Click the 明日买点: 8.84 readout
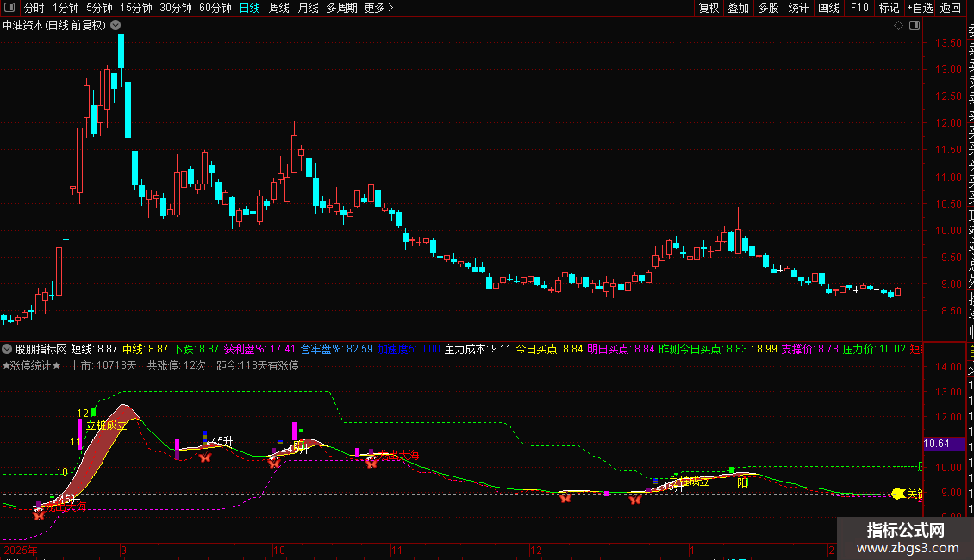Image resolution: width=974 pixels, height=560 pixels. click(621, 349)
